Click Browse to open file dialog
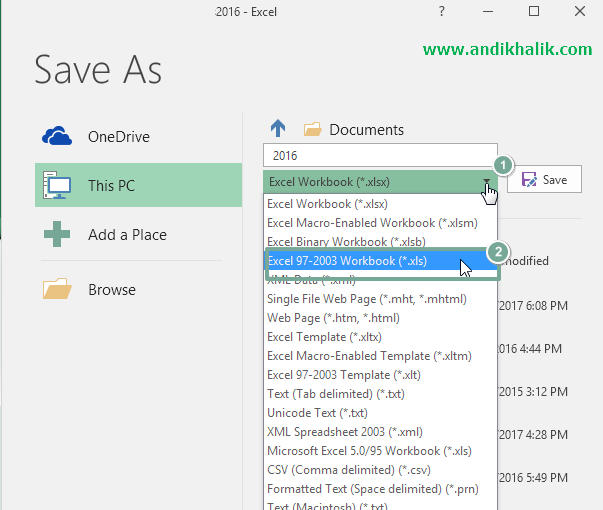 (x=138, y=289)
